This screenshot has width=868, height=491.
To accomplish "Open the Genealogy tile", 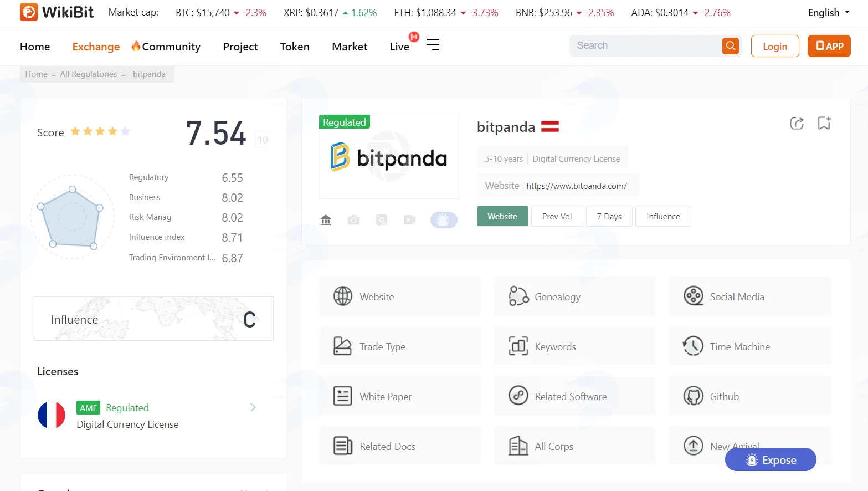I will tap(574, 296).
